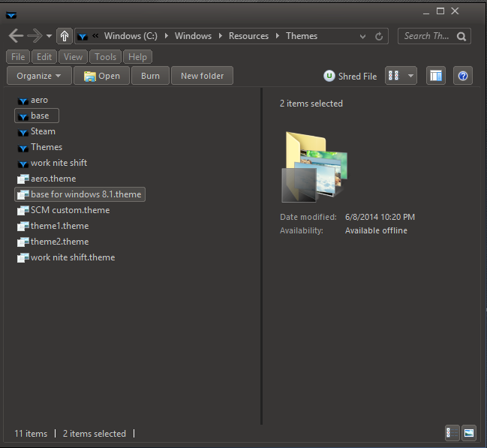Click the Themes breadcrumb
The height and width of the screenshot is (448, 487).
(302, 36)
